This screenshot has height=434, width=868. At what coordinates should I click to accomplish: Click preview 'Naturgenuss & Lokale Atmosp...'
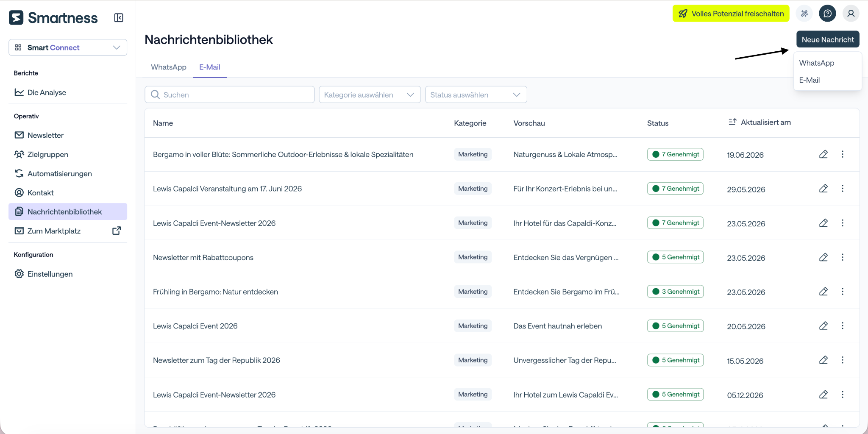coord(565,154)
